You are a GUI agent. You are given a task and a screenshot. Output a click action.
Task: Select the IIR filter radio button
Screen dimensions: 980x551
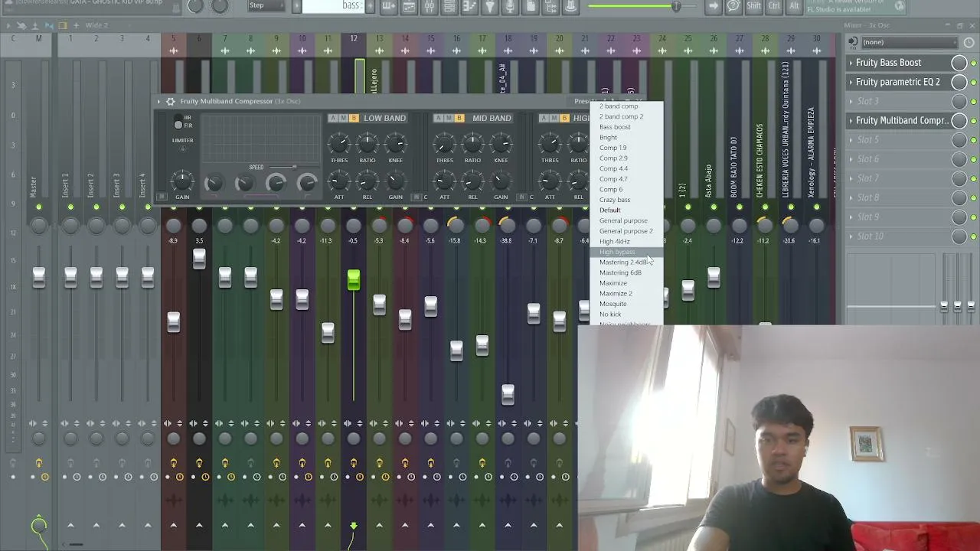[x=179, y=118]
